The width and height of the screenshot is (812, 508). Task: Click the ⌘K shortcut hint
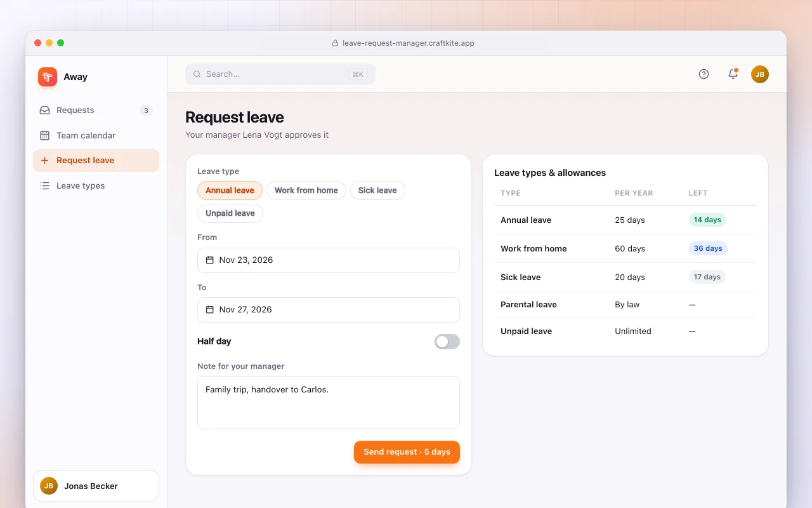[x=358, y=74]
